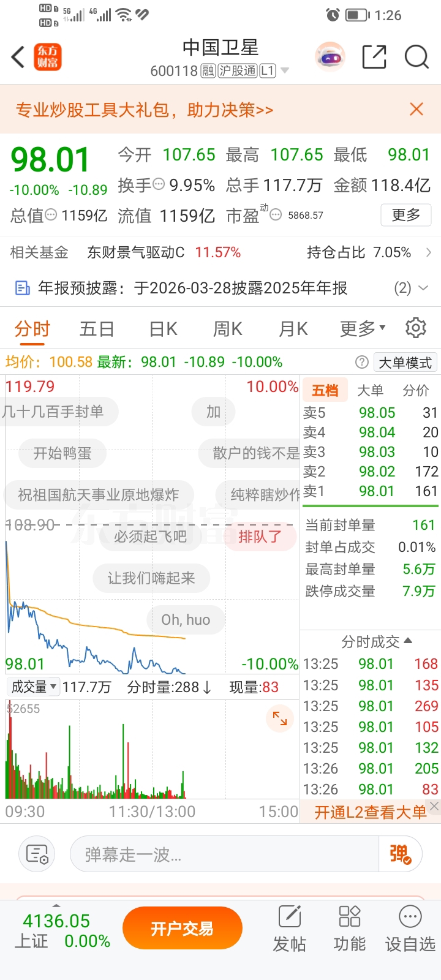Tap the 卖5 order row 98.05
This screenshot has height=980, width=441.
tap(371, 413)
